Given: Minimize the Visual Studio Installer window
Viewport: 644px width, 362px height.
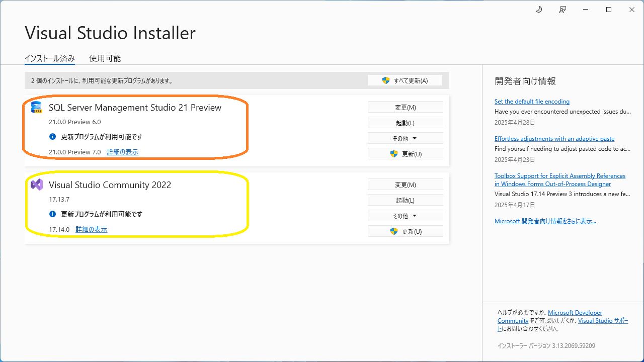Looking at the screenshot, I should [586, 10].
